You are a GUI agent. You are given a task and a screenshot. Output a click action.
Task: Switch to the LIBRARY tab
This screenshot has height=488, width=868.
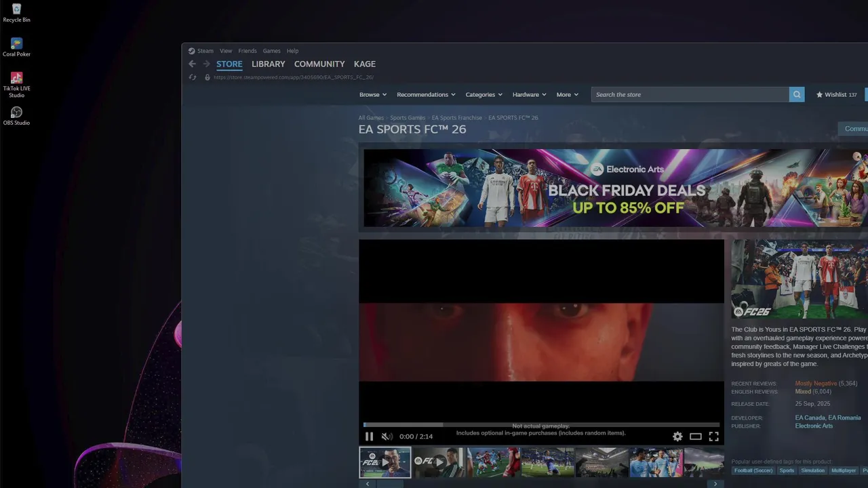[269, 64]
